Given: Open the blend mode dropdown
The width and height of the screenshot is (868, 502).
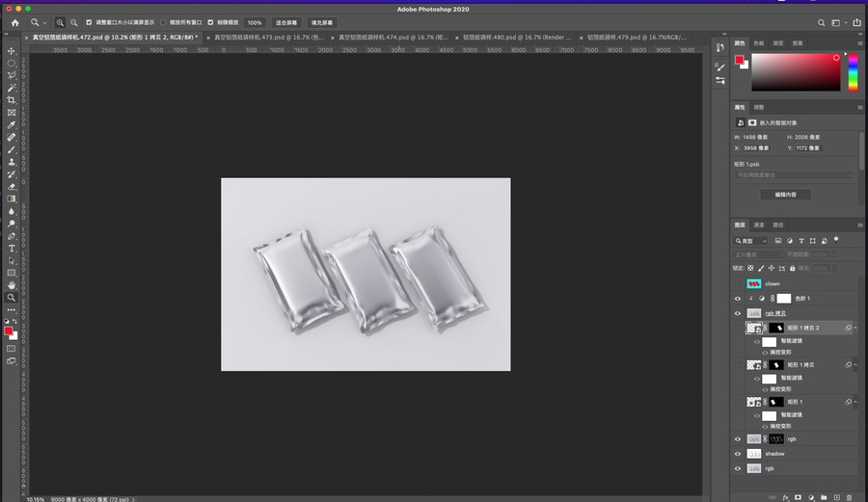Looking at the screenshot, I should pos(759,255).
